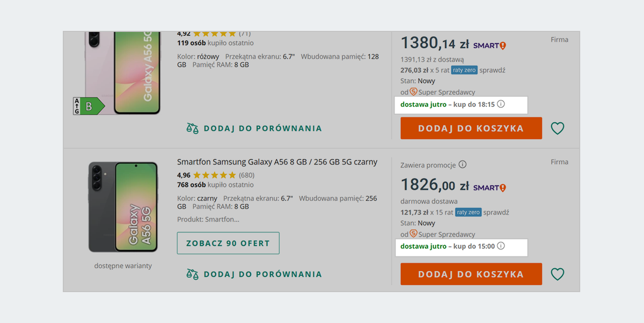Click DODAJ DO KOSZYKA for black Galaxy A56

(x=471, y=274)
